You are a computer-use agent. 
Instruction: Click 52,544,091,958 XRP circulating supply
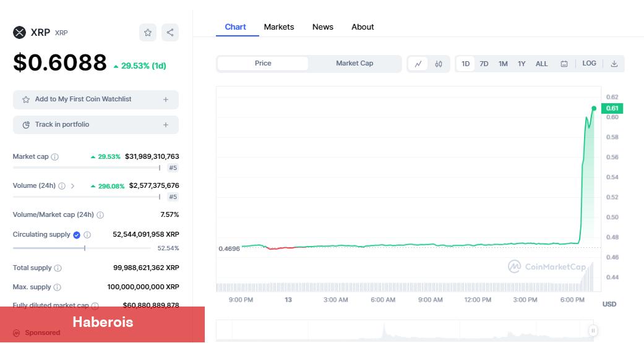pyautogui.click(x=146, y=234)
